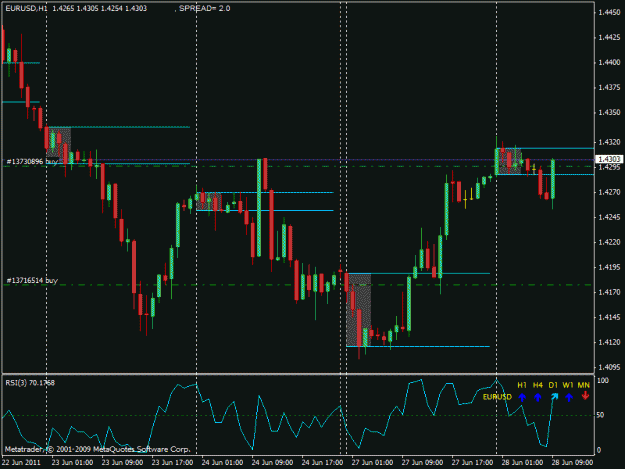Click the 1.4320 price scale value
The height and width of the screenshot is (469, 625).
pos(609,142)
